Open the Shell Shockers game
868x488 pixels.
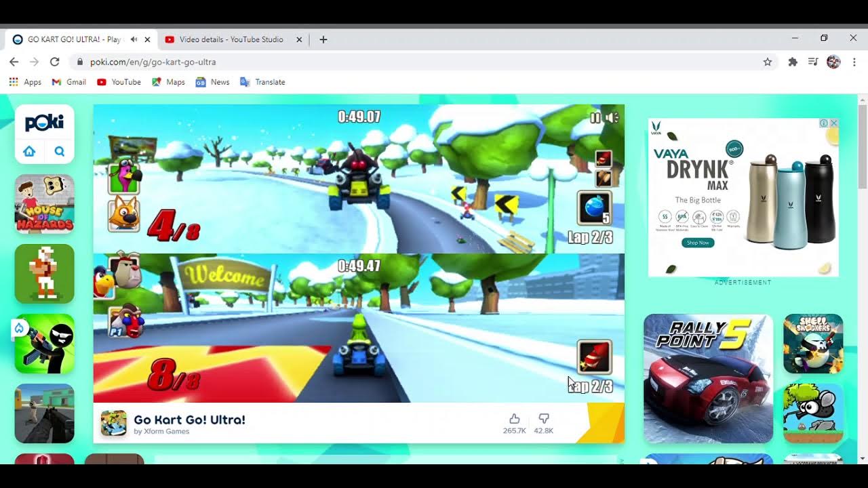[x=813, y=344]
